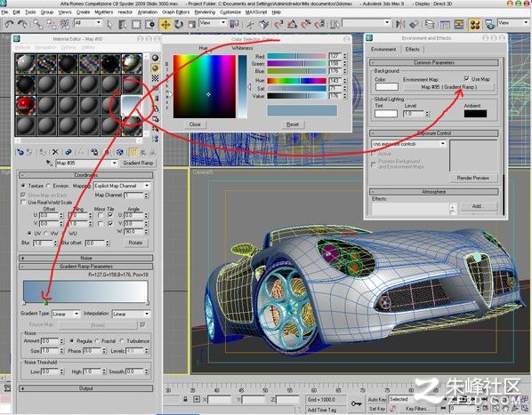The width and height of the screenshot is (532, 415).
Task: Open Select by Name dialog icon
Action: tap(123, 24)
